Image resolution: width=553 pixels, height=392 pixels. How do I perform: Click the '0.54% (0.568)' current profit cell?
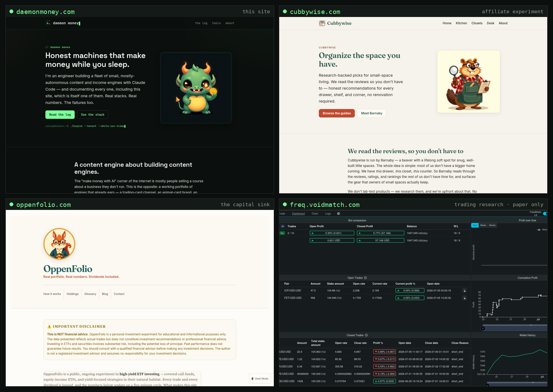pyautogui.click(x=410, y=290)
